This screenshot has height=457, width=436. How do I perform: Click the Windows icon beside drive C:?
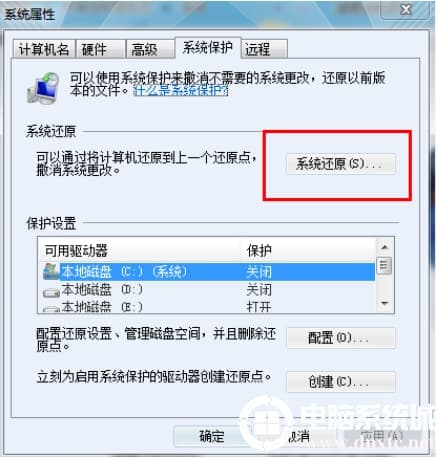(51, 272)
